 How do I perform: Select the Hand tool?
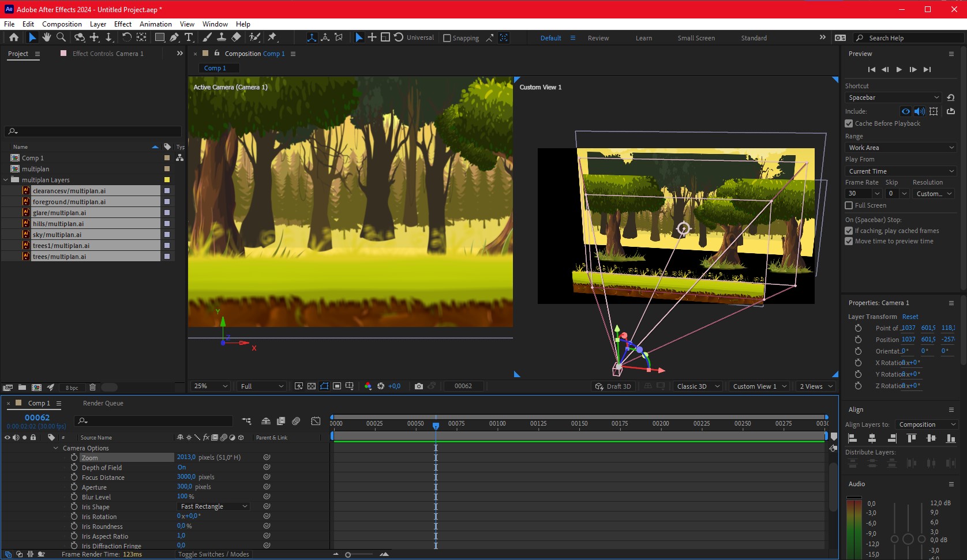46,37
